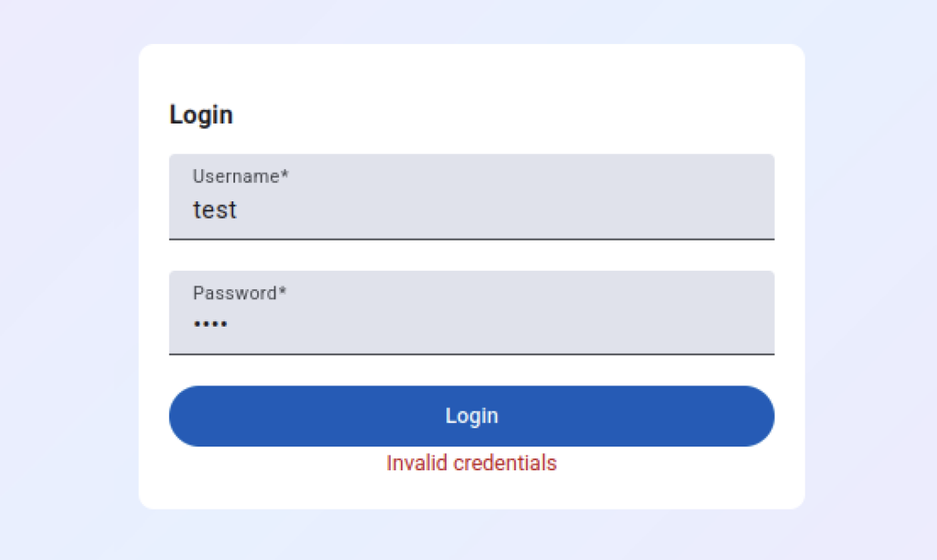Click empty space right of "test" in Username

click(x=549, y=210)
